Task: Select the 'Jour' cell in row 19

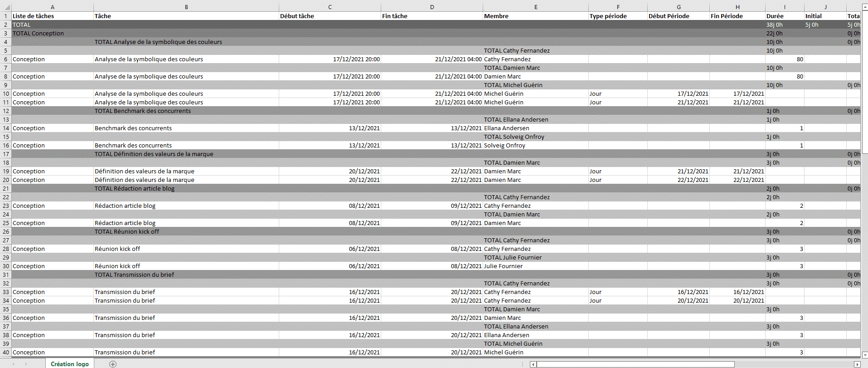Action: (618, 171)
